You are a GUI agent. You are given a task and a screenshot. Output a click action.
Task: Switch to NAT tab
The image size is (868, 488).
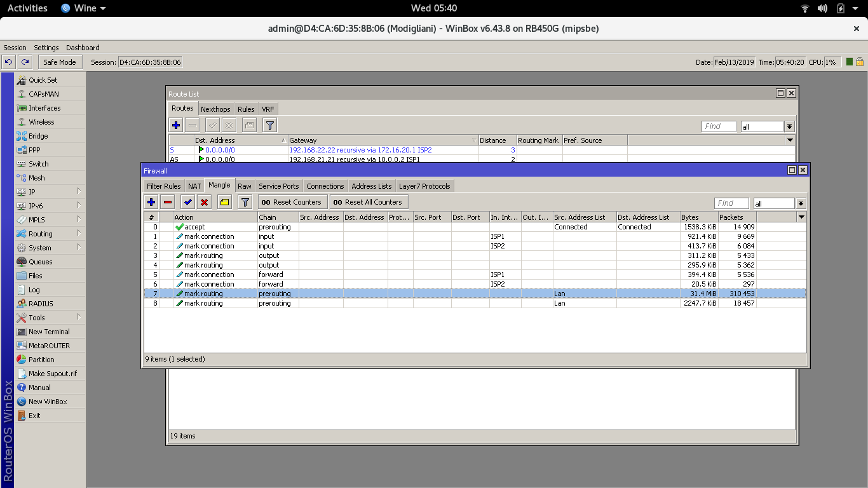tap(194, 186)
